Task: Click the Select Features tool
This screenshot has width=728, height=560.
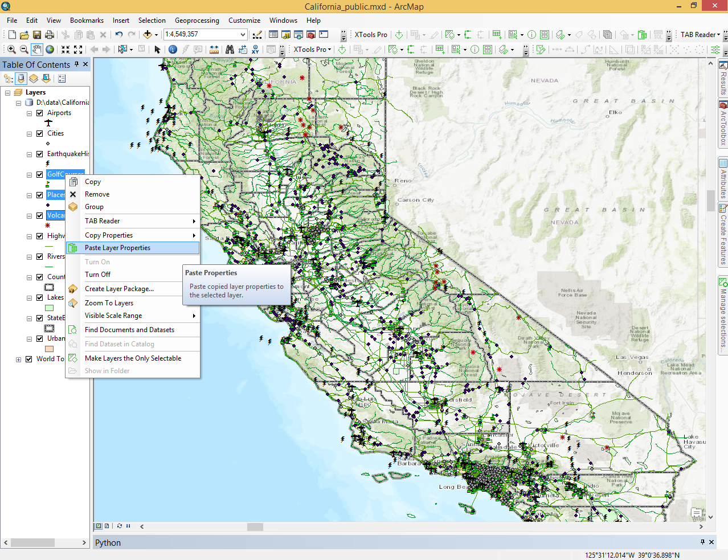Action: pyautogui.click(x=122, y=50)
